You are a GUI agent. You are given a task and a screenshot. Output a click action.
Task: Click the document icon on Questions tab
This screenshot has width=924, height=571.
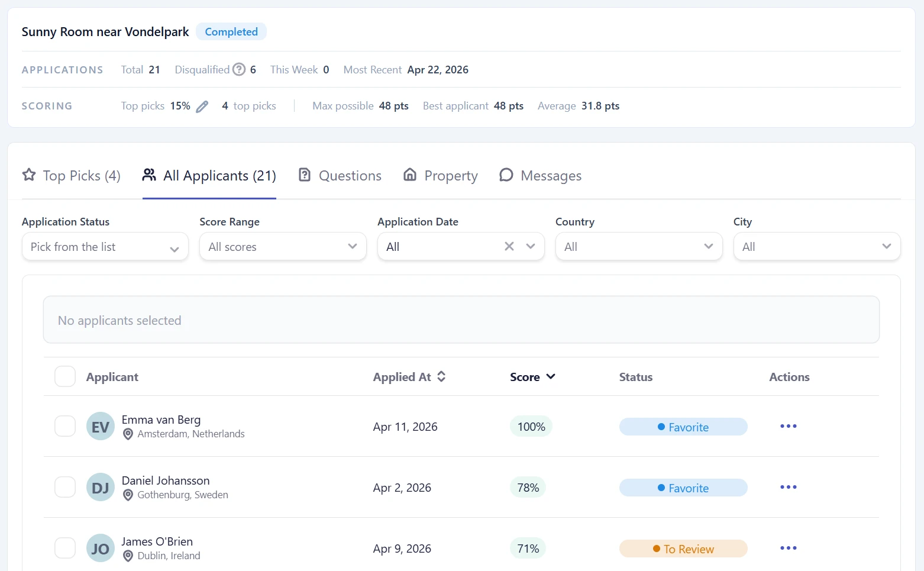305,175
